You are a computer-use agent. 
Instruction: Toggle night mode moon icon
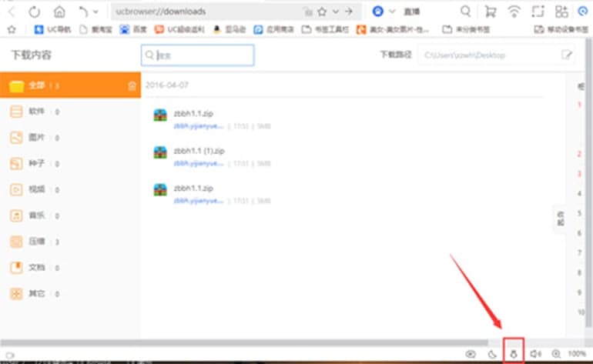(492, 354)
